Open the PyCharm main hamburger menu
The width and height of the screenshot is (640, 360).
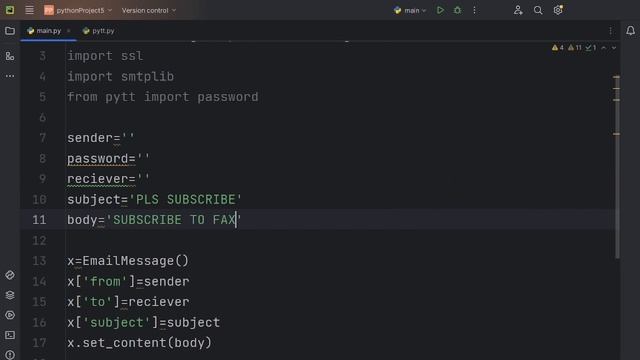point(29,10)
